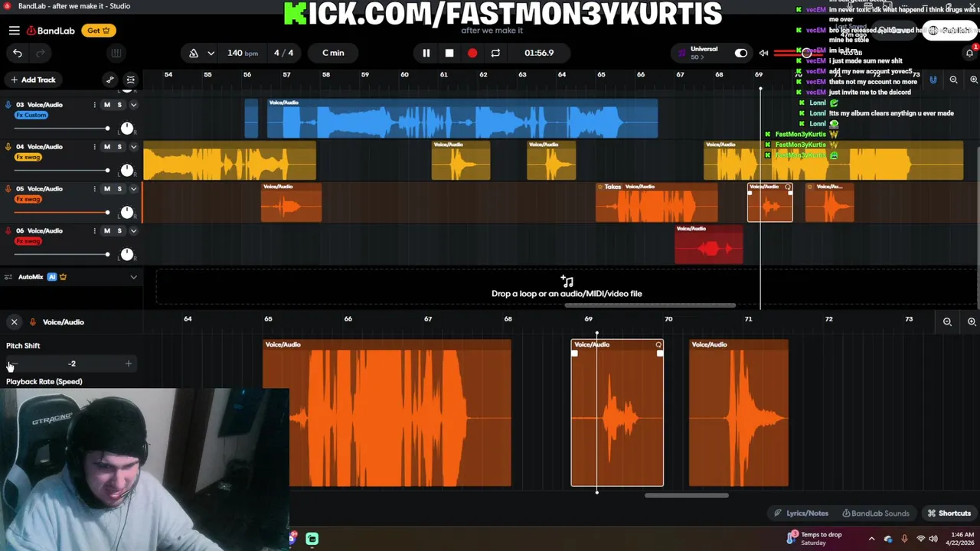Open the Lyrics/Notes tab
980x551 pixels.
(801, 514)
